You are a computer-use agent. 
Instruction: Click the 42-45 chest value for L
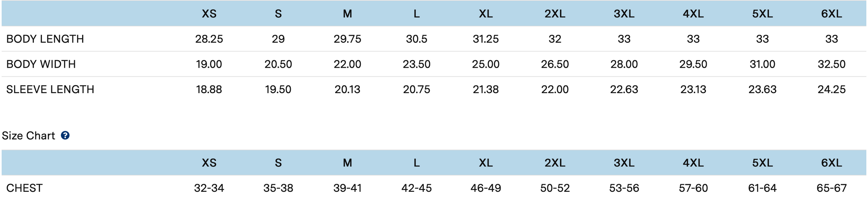417,188
